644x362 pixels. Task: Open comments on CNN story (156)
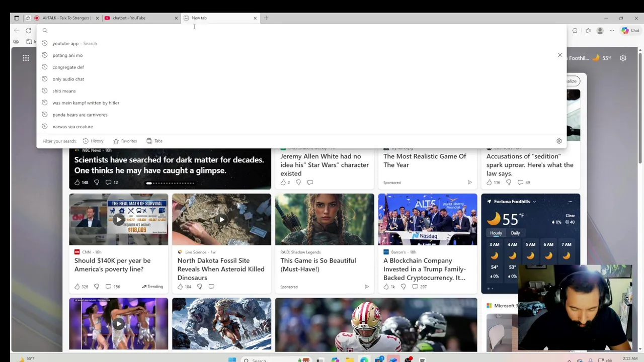coord(113,287)
